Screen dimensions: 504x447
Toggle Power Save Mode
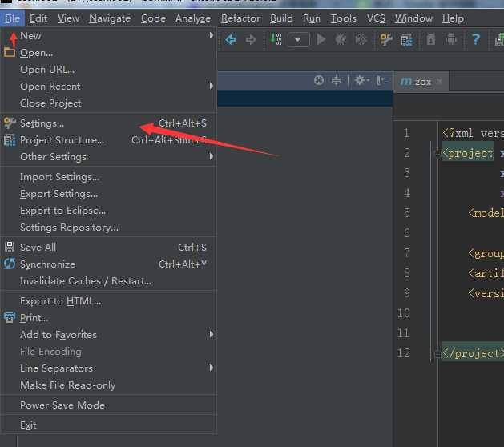[108, 405]
